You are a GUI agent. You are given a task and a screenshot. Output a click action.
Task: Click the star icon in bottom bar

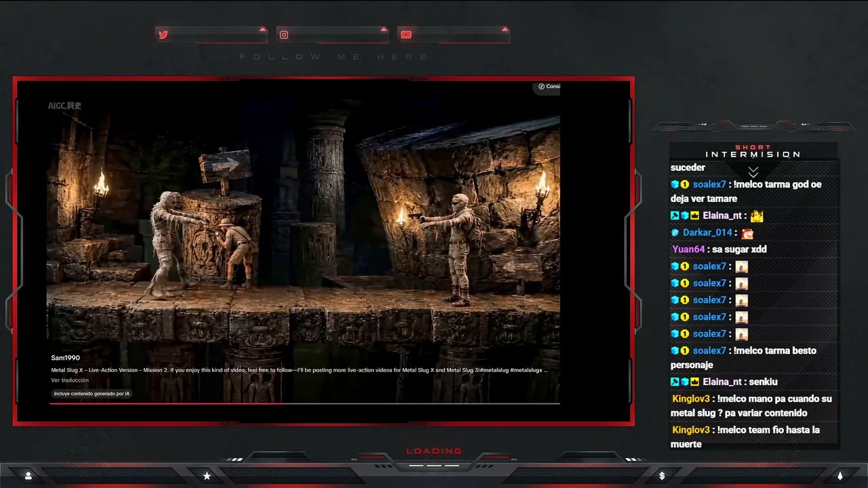207,476
